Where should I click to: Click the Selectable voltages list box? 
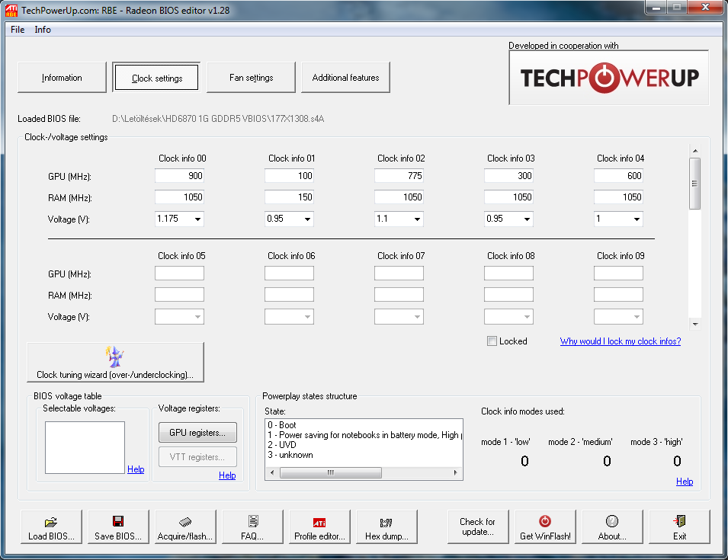(85, 448)
